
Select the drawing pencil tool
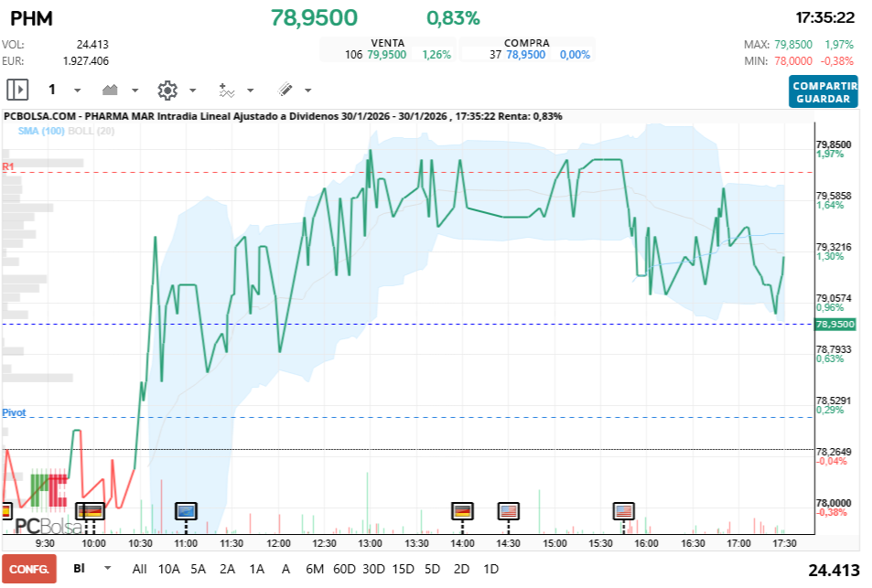coord(285,90)
